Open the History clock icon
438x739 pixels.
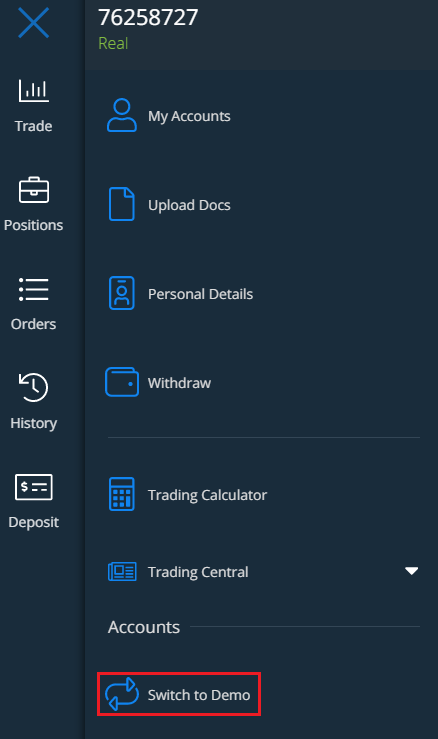(33, 387)
